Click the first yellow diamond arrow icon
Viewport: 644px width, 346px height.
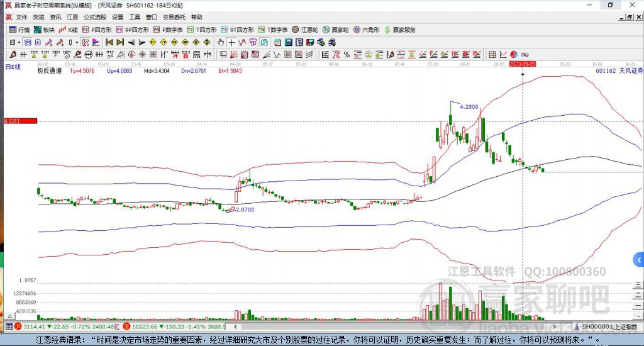(x=153, y=42)
